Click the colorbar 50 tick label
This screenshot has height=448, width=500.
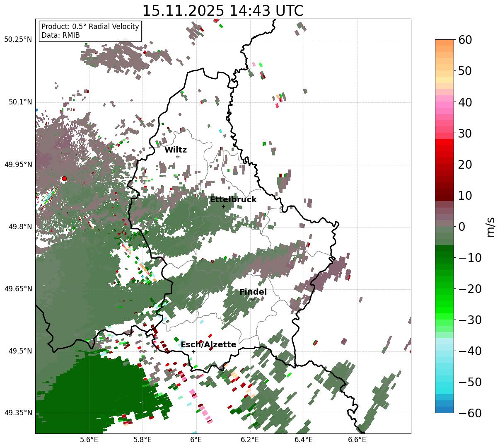click(x=464, y=71)
